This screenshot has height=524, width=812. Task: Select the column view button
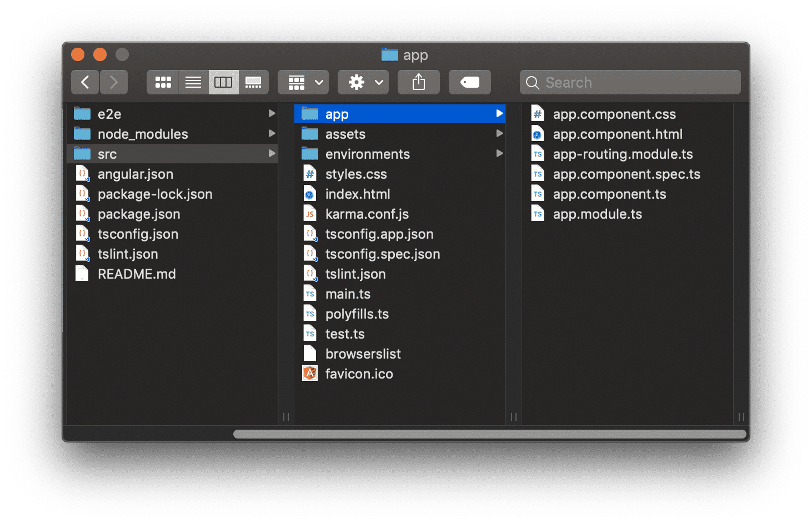[x=223, y=83]
